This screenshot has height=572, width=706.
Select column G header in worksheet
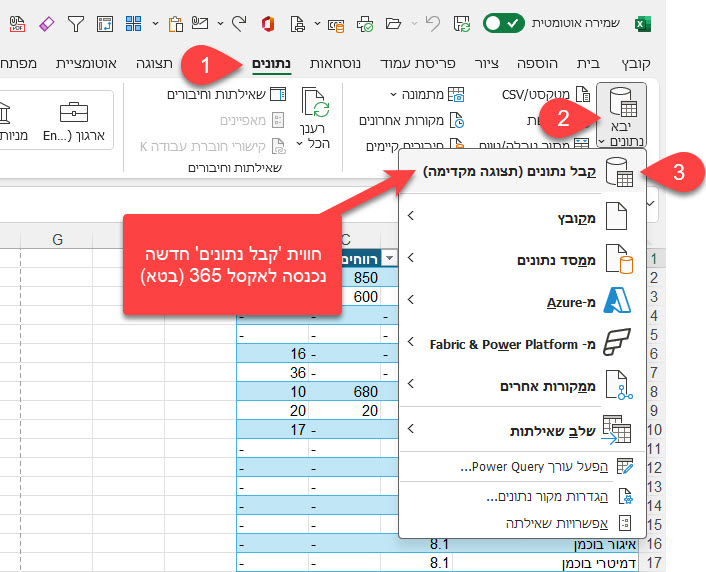tap(56, 239)
